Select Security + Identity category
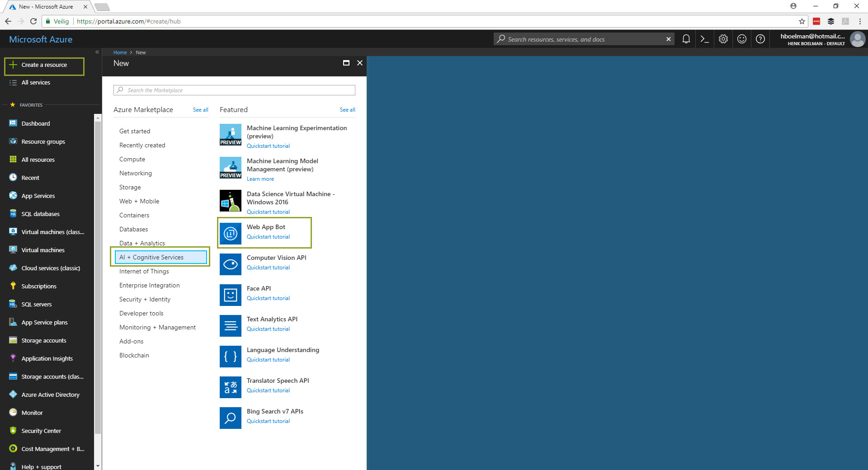Screen dimensions: 868x470 [145, 299]
